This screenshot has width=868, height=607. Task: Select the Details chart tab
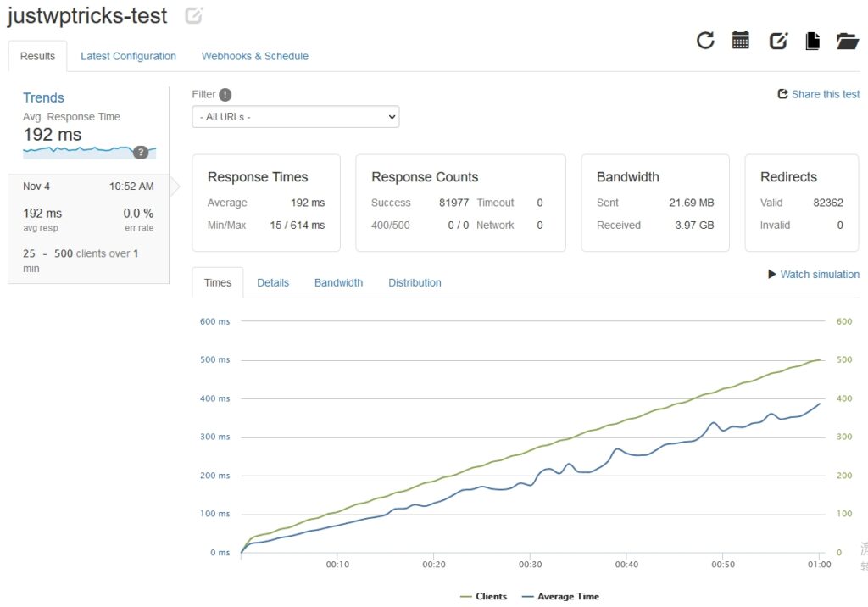(273, 282)
